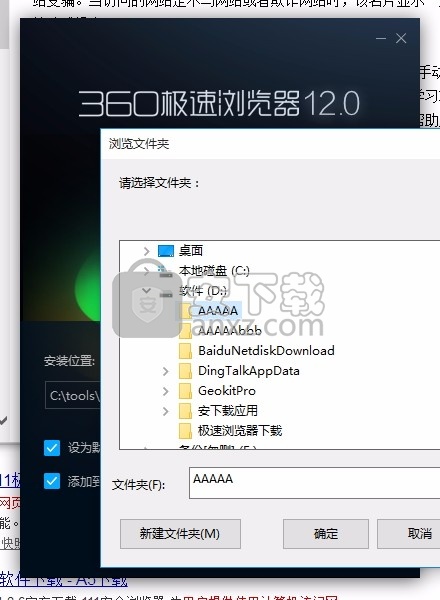The image size is (440, 600).
Task: Select the AAAAA folder in the tree
Action: tap(218, 310)
